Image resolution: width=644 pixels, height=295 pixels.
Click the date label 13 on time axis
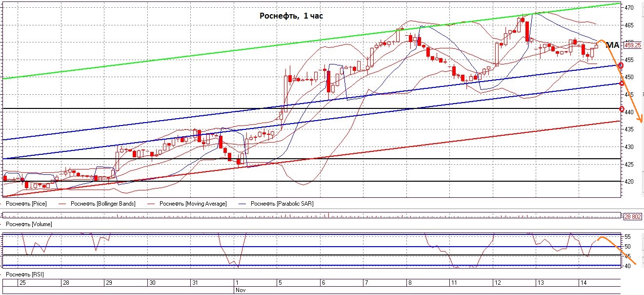click(x=540, y=283)
